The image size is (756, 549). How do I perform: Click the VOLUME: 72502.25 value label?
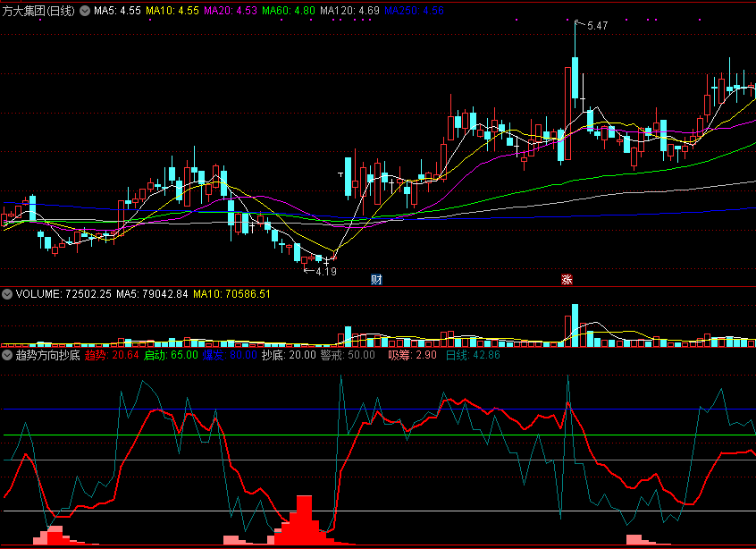coord(63,294)
